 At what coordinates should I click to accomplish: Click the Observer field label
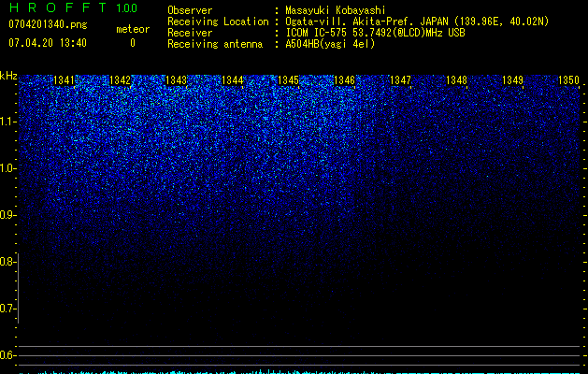click(x=190, y=10)
